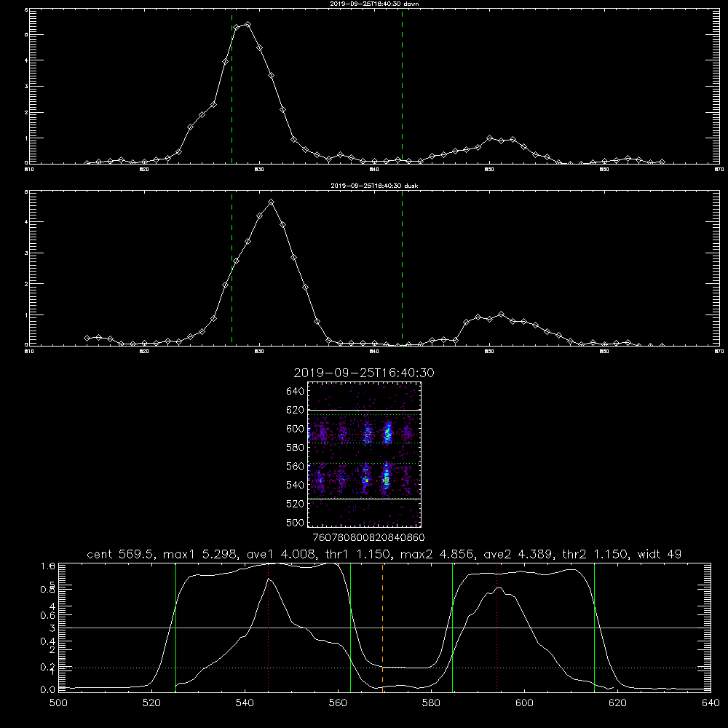Click the timestamp title above the heatmap image
This screenshot has width=728, height=728.
[x=364, y=373]
